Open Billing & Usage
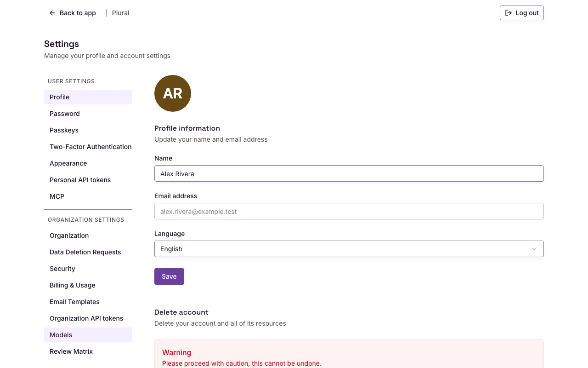 pyautogui.click(x=88, y=285)
